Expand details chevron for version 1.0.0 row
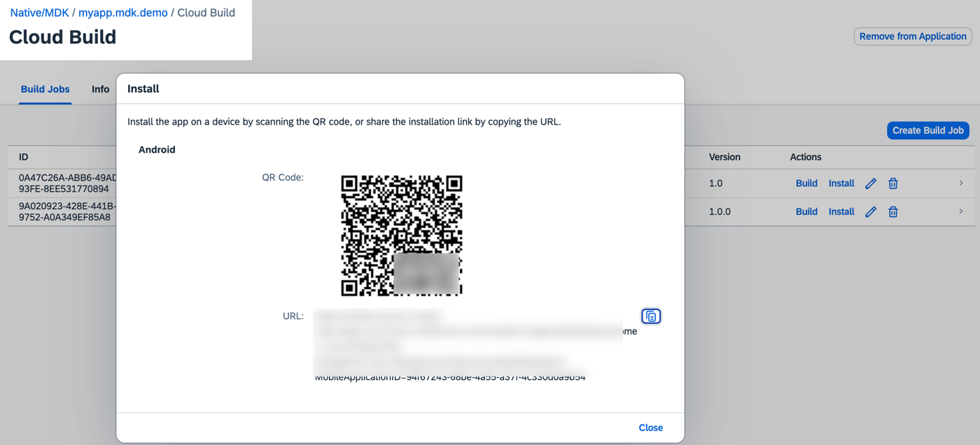This screenshot has height=445, width=980. pos(961,211)
